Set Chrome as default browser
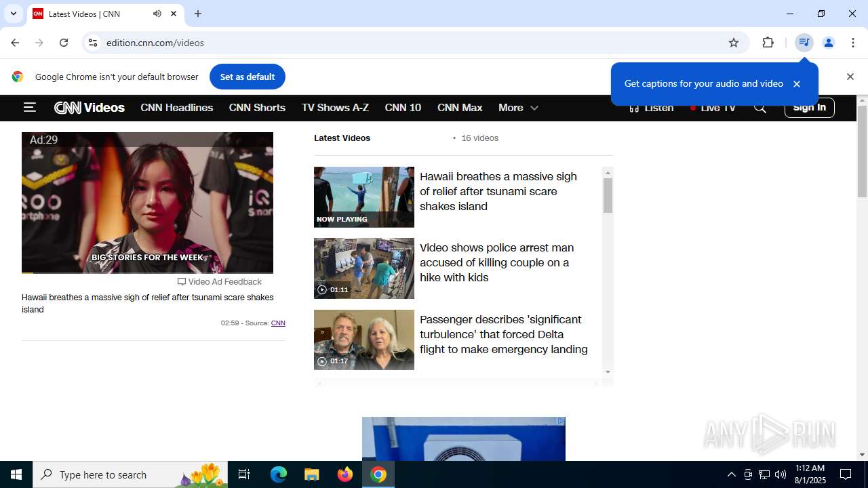 click(x=248, y=77)
